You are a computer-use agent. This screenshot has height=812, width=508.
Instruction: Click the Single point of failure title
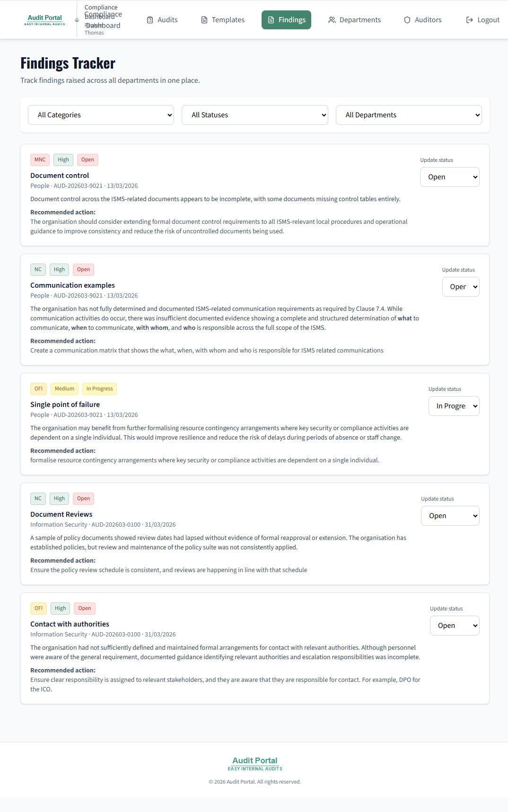(x=65, y=405)
